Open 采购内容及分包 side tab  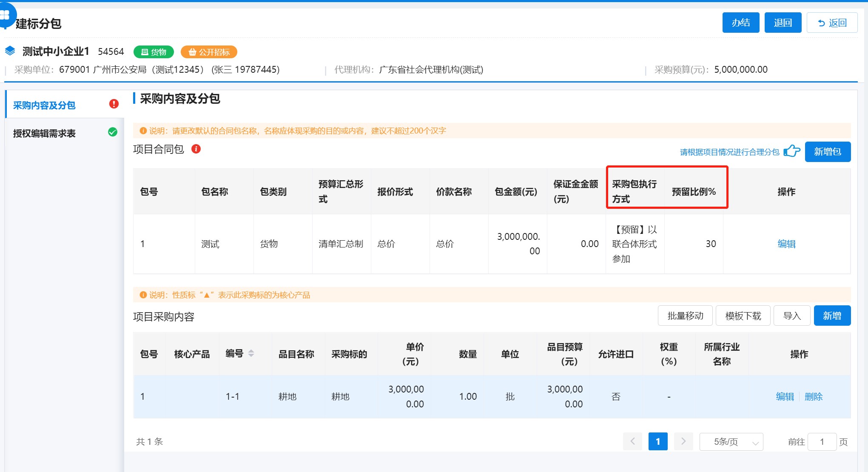44,105
